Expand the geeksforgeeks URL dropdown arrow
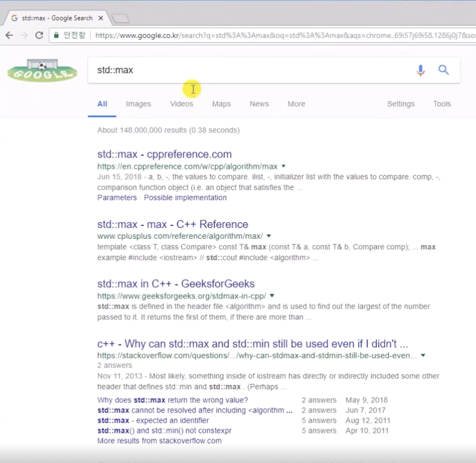This screenshot has width=476, height=463. (272, 296)
